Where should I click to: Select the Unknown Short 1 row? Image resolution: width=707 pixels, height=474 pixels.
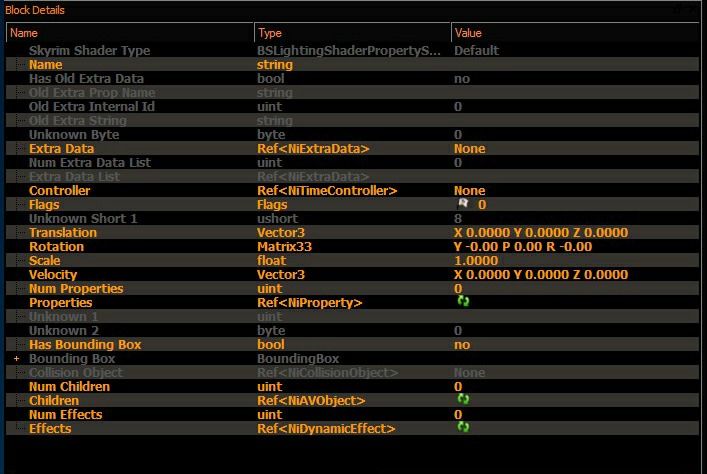[x=353, y=218]
